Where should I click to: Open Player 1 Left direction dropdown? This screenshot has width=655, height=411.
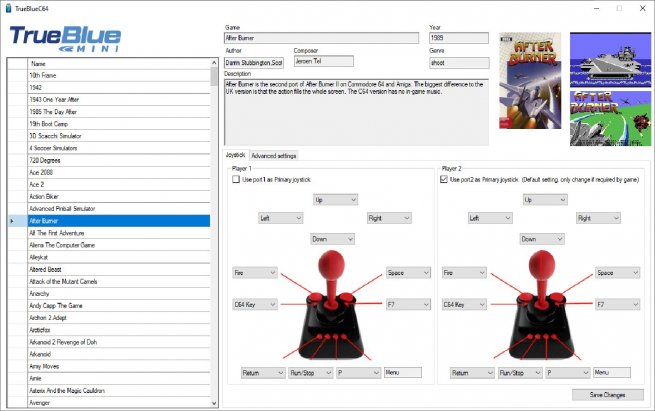pyautogui.click(x=280, y=218)
